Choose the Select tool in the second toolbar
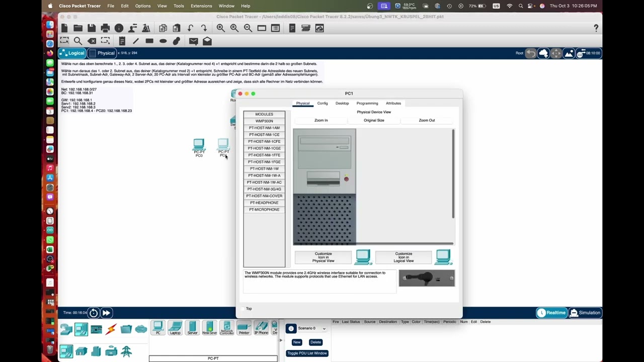This screenshot has height=362, width=644. pos(64,41)
